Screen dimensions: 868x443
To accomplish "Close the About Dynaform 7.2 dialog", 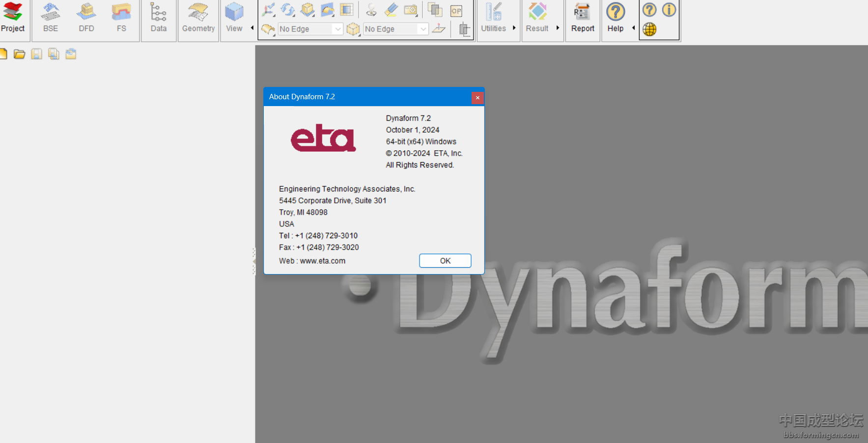I will pyautogui.click(x=477, y=98).
